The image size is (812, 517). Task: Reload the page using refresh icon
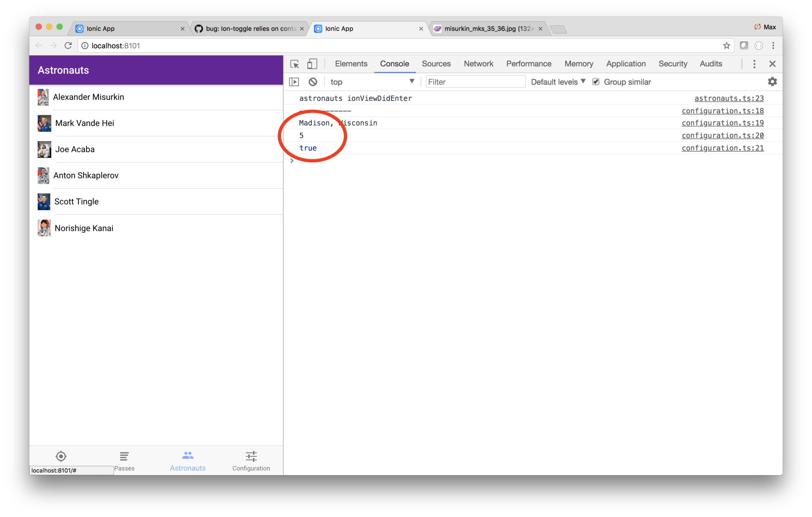68,46
